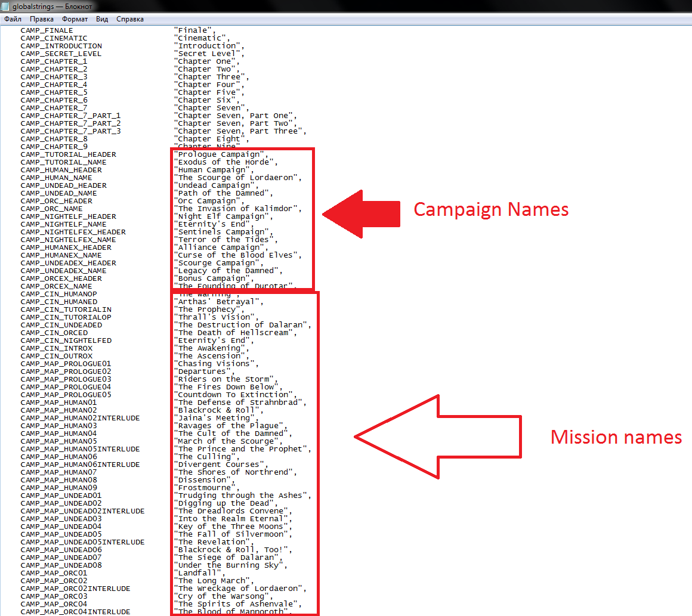This screenshot has height=616, width=692.
Task: Click the text CAMP_NIGHTELFEX_NAME
Action: [x=69, y=240]
